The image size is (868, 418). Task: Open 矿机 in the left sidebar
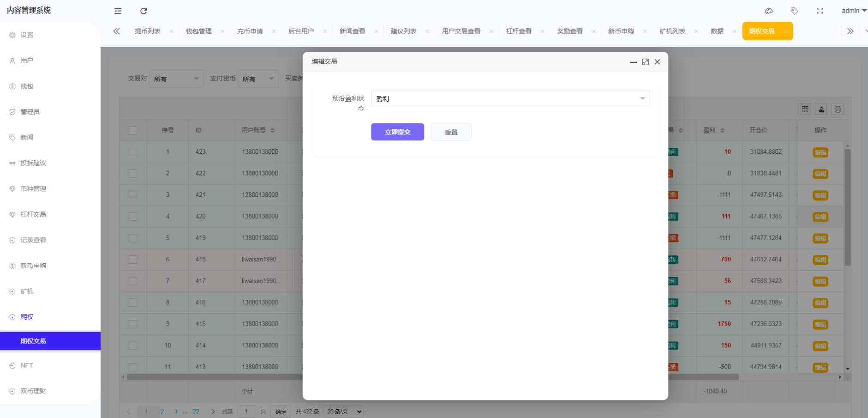point(26,291)
